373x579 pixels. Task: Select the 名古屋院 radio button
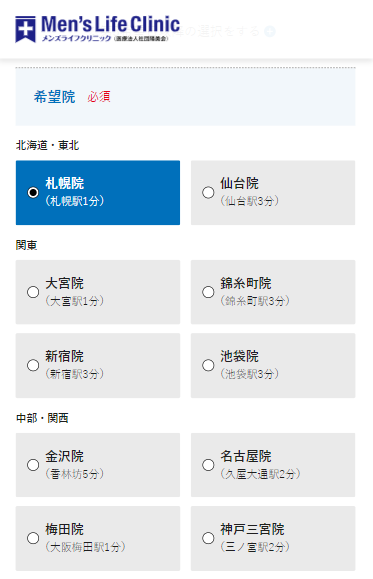tap(208, 465)
